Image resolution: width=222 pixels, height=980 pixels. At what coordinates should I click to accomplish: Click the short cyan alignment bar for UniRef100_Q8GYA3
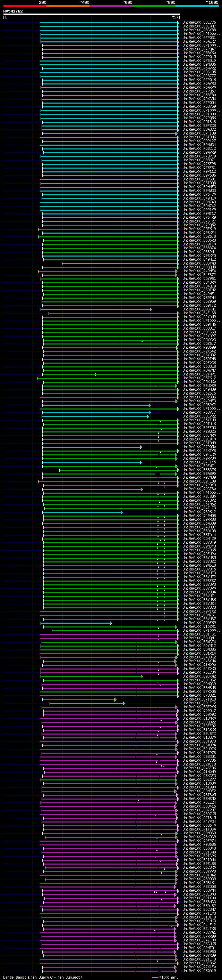120,263
